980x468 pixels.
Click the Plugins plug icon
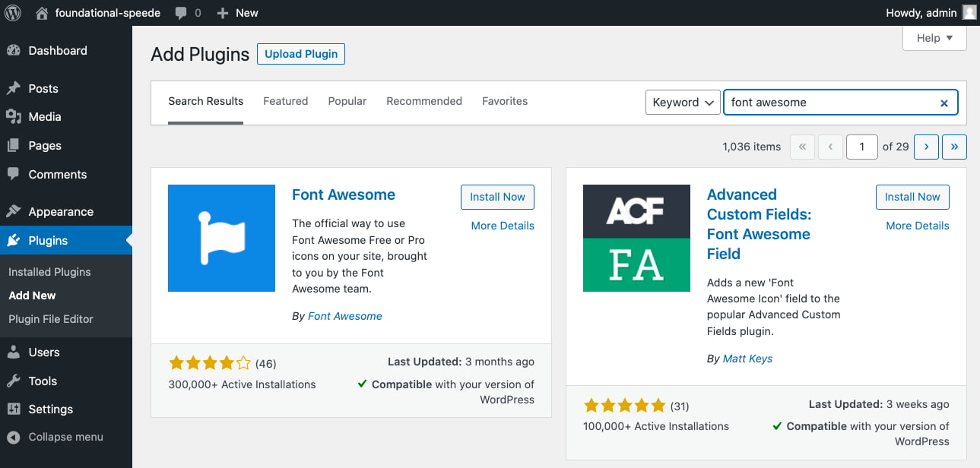14,241
